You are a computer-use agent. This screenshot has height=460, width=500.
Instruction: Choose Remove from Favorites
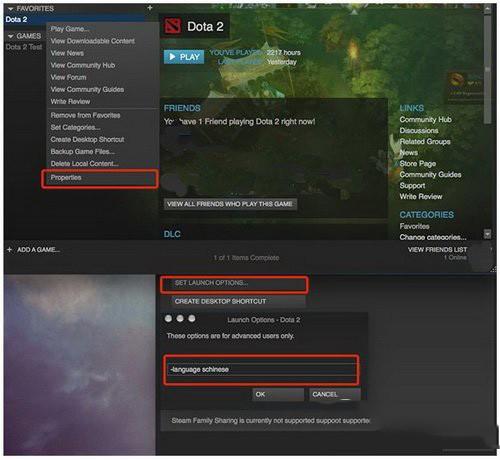tap(85, 115)
